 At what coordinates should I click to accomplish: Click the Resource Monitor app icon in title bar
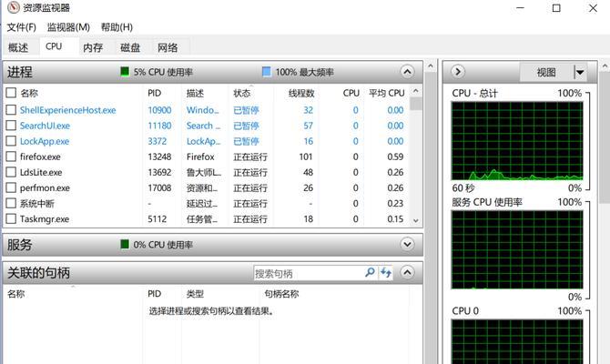coord(13,7)
